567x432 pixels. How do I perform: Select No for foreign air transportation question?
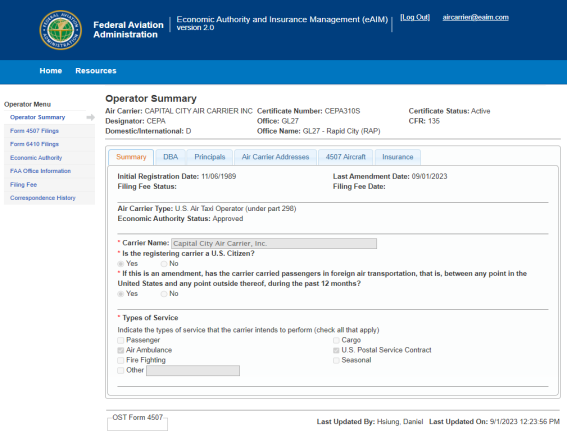pos(164,294)
